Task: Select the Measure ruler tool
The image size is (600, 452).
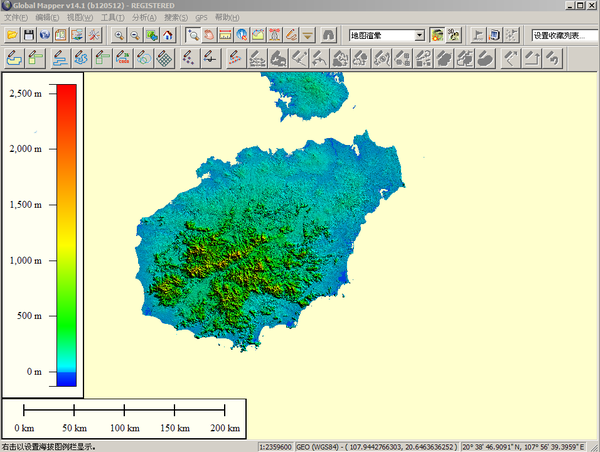Action: coord(225,35)
